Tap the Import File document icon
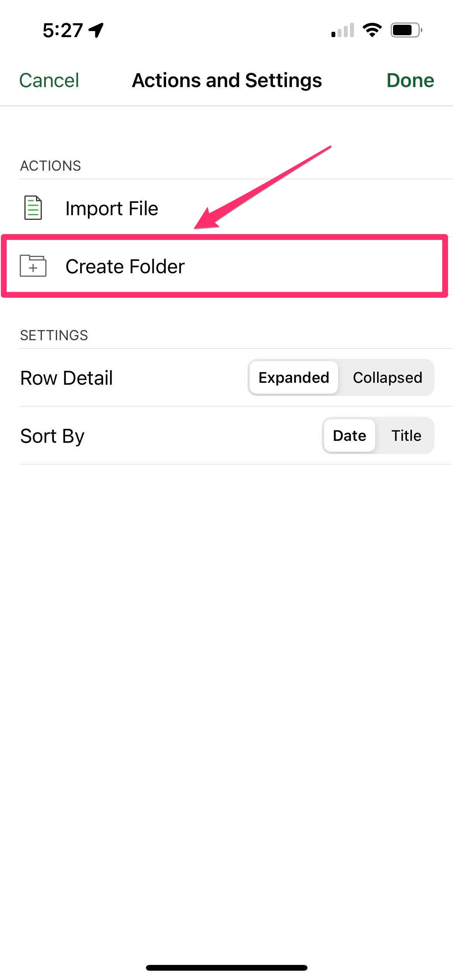This screenshot has width=453, height=980. point(33,208)
